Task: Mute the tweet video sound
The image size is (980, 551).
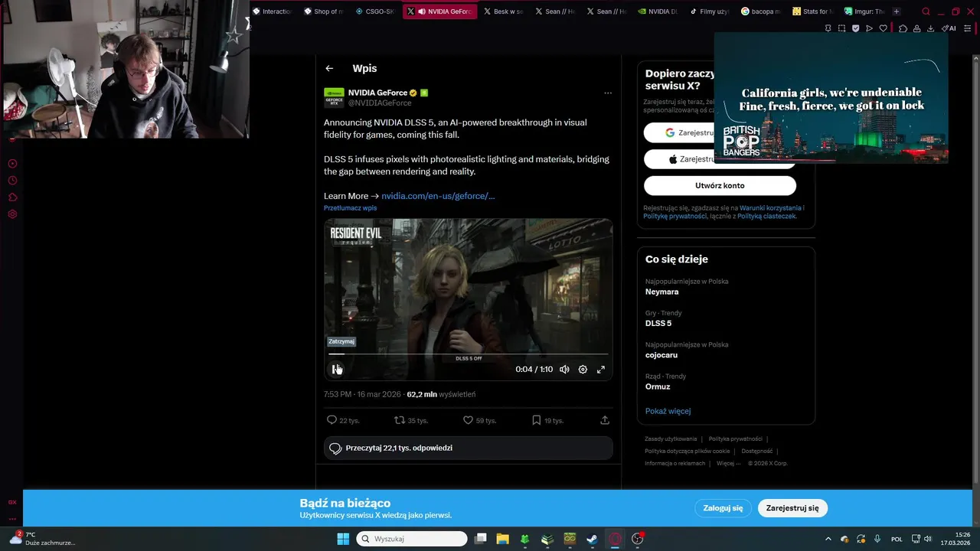Action: [x=564, y=370]
